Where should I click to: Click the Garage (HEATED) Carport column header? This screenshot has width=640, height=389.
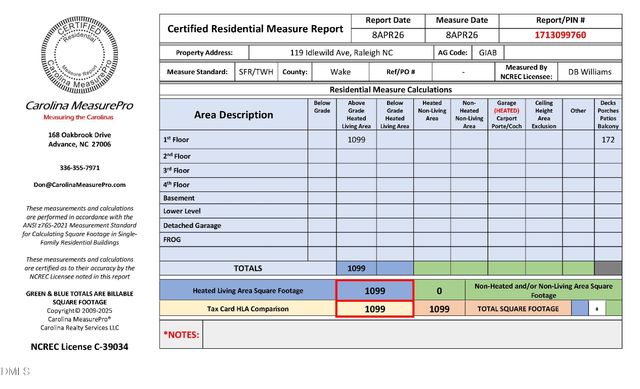click(x=507, y=115)
